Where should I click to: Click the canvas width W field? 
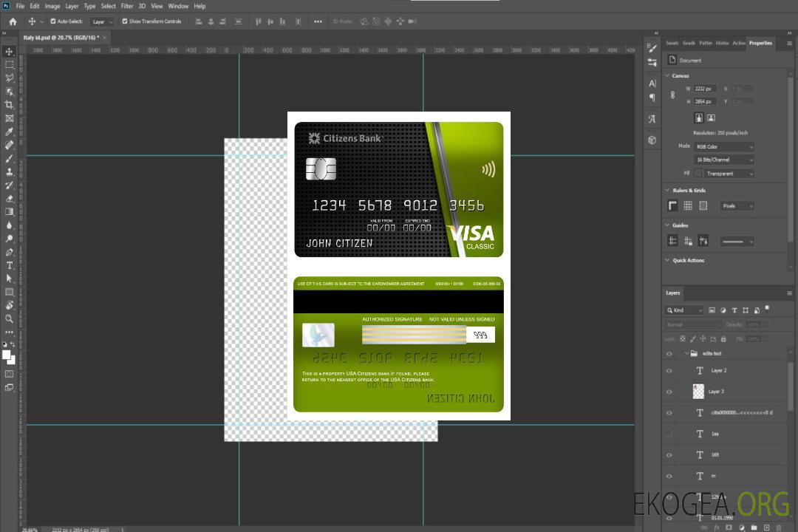click(705, 89)
